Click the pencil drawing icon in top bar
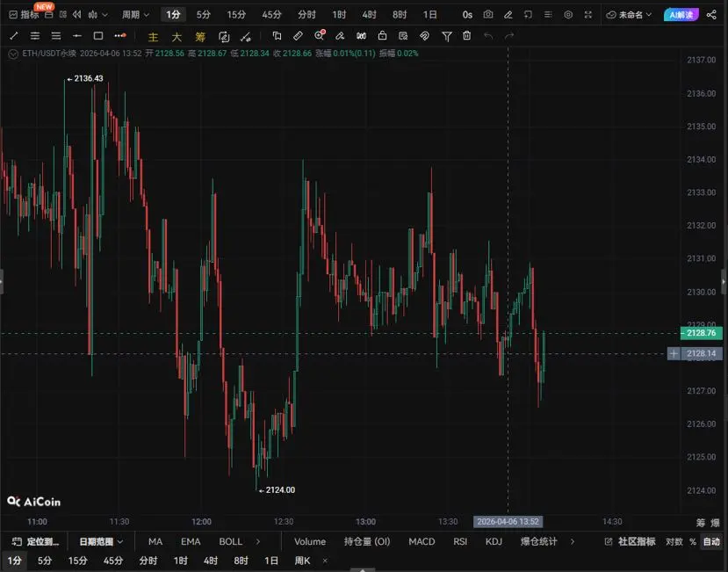This screenshot has width=728, height=572. pos(508,15)
